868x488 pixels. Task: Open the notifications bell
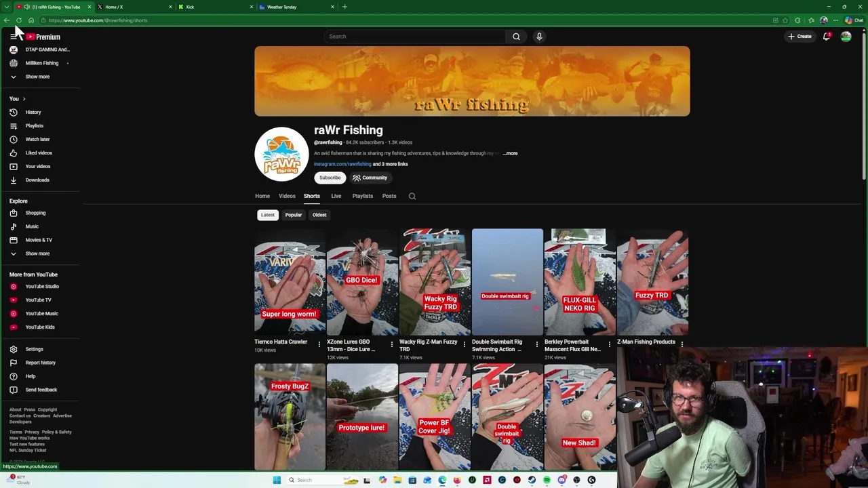826,37
